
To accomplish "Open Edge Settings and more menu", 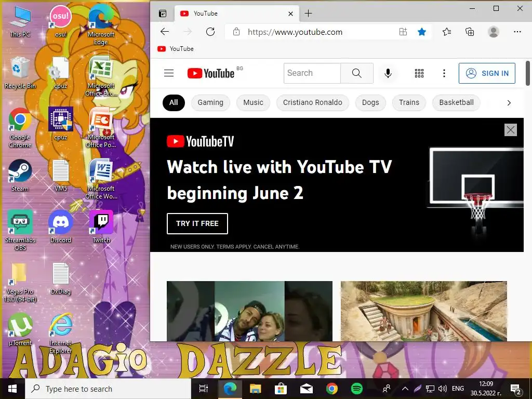I will coord(517,32).
